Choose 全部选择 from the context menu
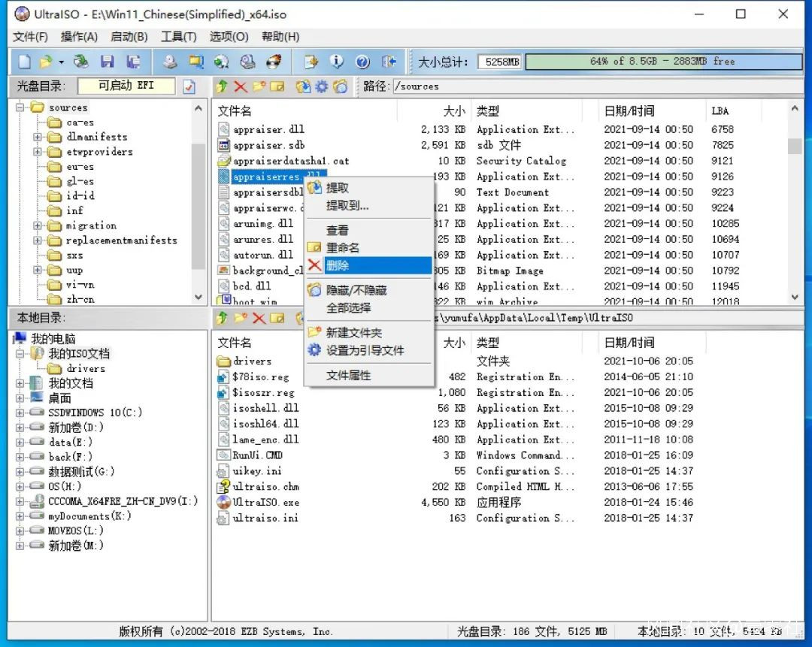The width and height of the screenshot is (812, 647). (369, 308)
